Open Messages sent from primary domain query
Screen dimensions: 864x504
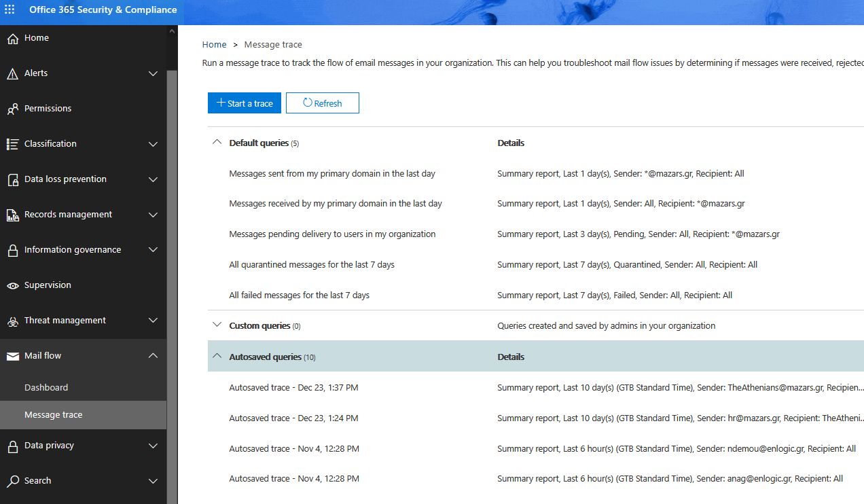pos(332,174)
